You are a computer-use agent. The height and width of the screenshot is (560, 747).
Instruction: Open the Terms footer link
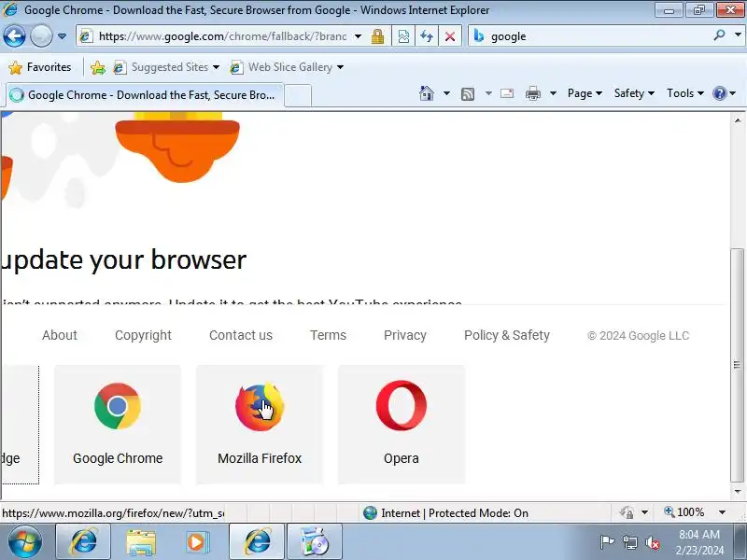click(328, 335)
